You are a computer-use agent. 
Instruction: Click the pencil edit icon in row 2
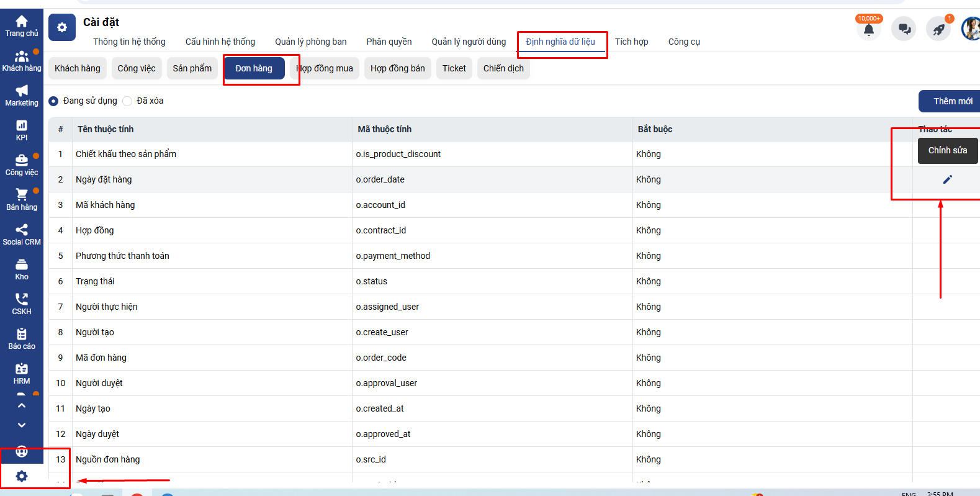pyautogui.click(x=947, y=179)
